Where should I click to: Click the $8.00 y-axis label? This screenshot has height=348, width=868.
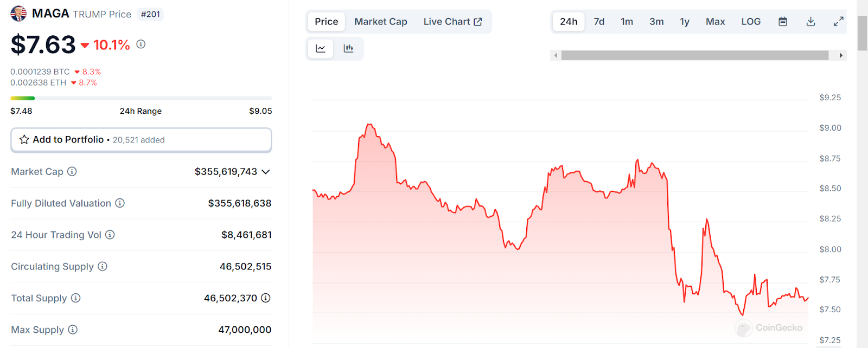point(830,249)
